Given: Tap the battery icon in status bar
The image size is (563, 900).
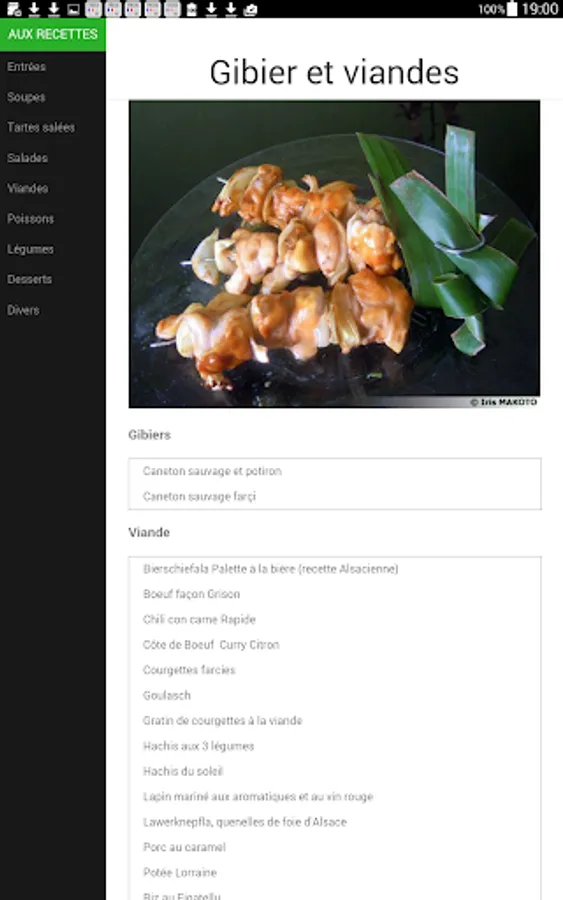Looking at the screenshot, I should [512, 9].
